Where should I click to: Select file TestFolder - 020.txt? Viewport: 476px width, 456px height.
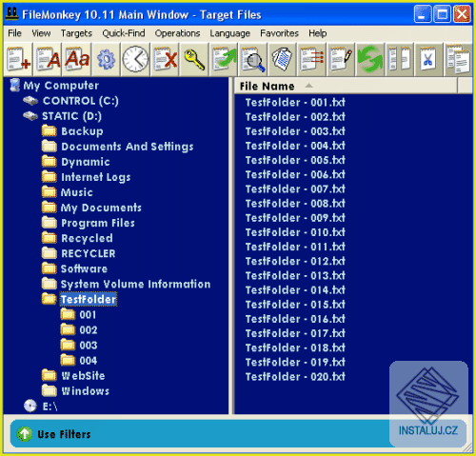tap(295, 377)
